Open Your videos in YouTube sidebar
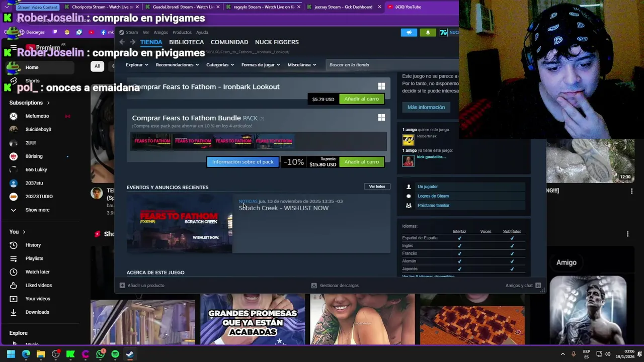Image resolution: width=644 pixels, height=362 pixels. click(x=38, y=299)
